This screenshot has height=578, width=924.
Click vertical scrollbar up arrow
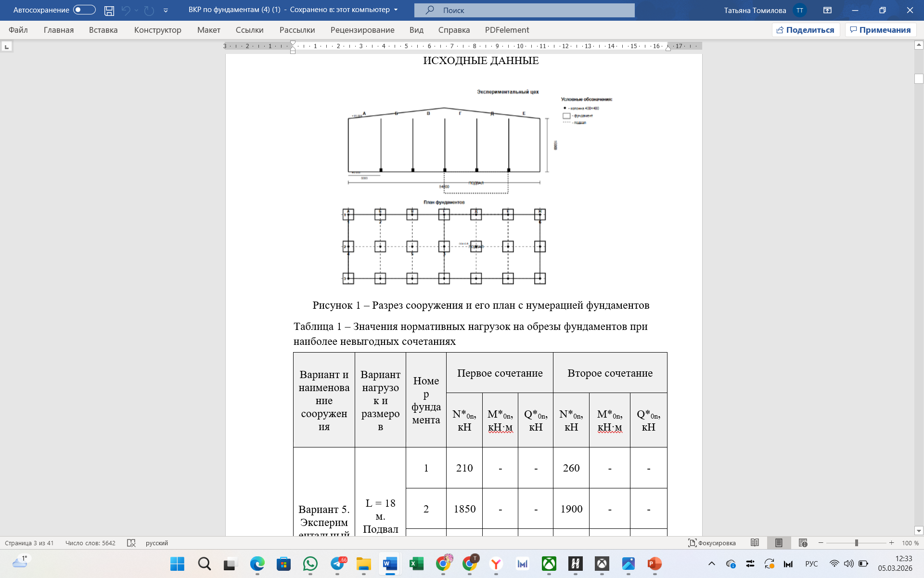click(919, 45)
